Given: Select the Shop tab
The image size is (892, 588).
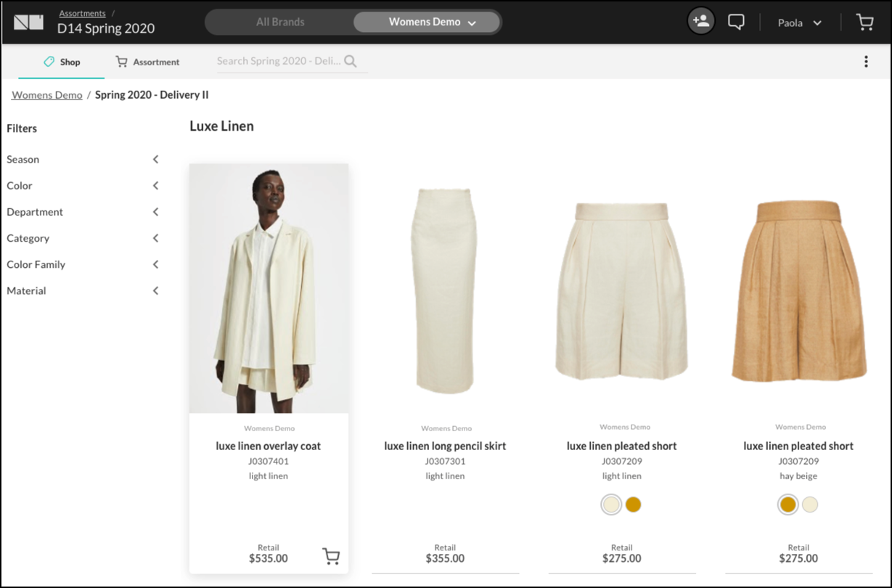Looking at the screenshot, I should [62, 62].
